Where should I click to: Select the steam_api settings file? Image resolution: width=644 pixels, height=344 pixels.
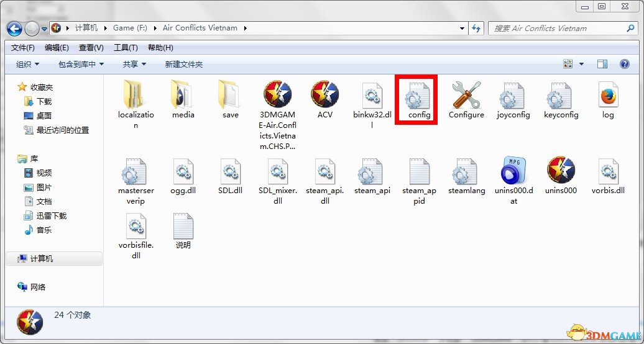click(372, 176)
